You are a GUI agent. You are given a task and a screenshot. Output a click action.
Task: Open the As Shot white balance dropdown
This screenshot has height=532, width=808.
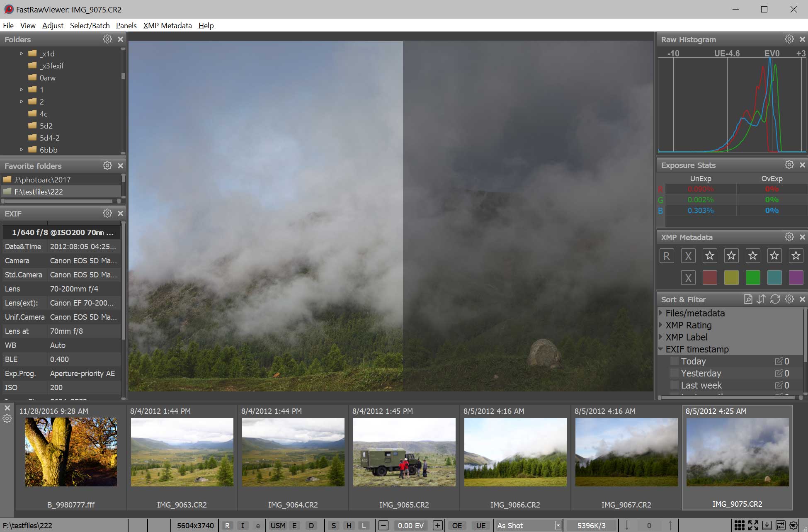[558, 525]
